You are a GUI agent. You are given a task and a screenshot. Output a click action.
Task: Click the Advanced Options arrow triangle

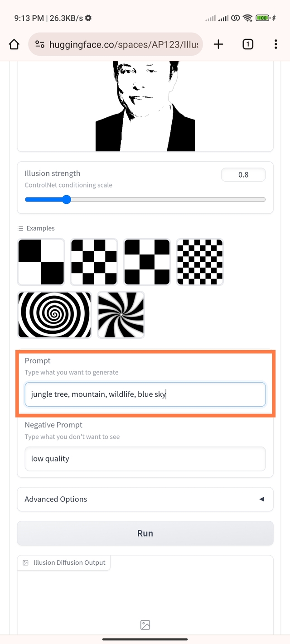pos(261,499)
